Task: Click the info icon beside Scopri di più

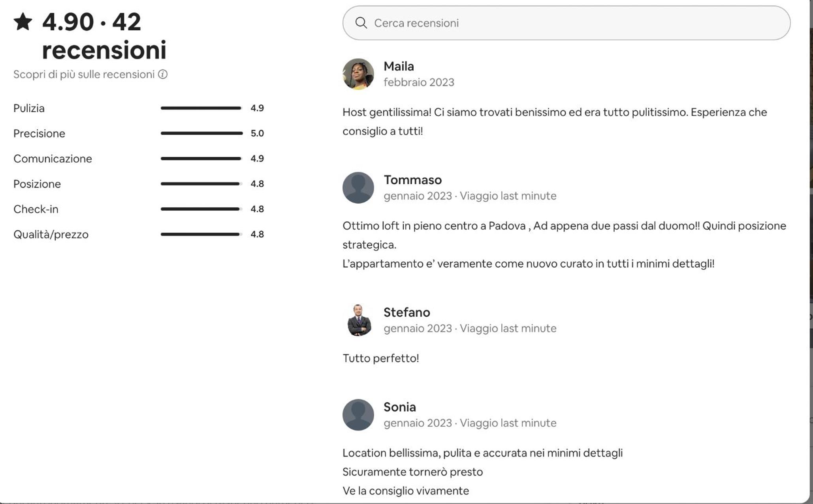Action: [163, 74]
